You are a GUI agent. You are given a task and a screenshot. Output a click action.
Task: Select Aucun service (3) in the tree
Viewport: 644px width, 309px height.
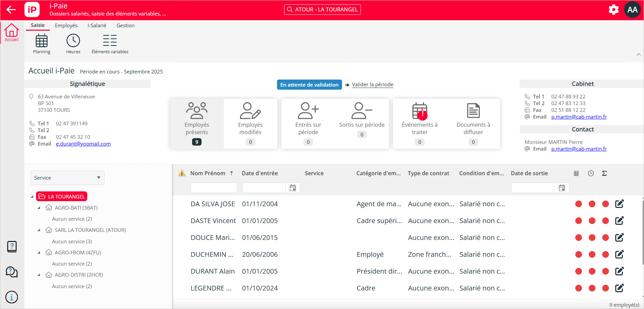point(72,242)
